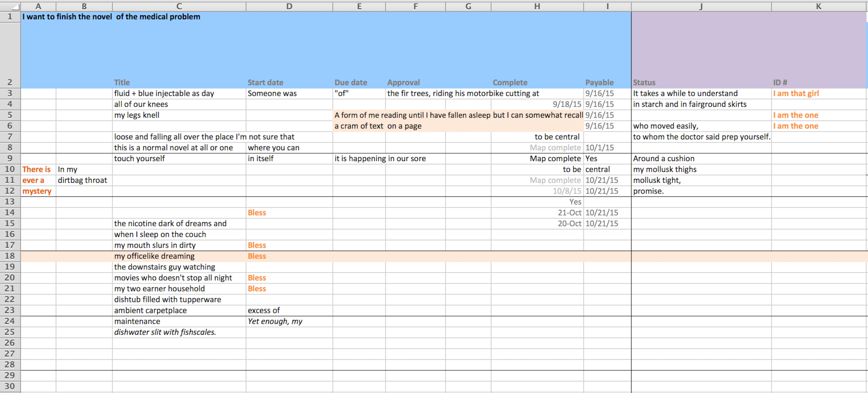Click the 'ID #' header cell
This screenshot has width=868, height=393.
click(x=819, y=83)
